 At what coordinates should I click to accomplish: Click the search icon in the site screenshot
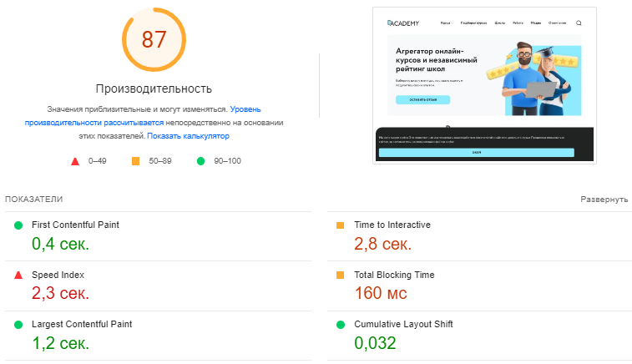point(579,23)
